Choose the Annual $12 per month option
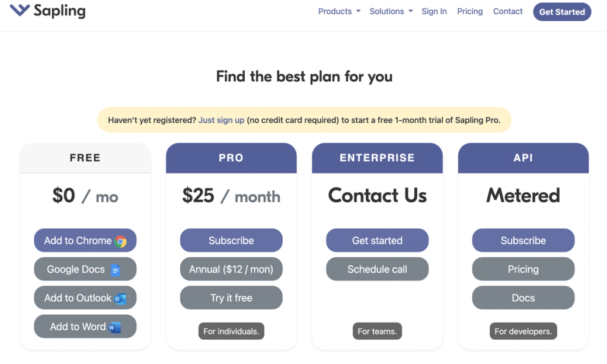Screen dimensions: 607x364 point(231,269)
